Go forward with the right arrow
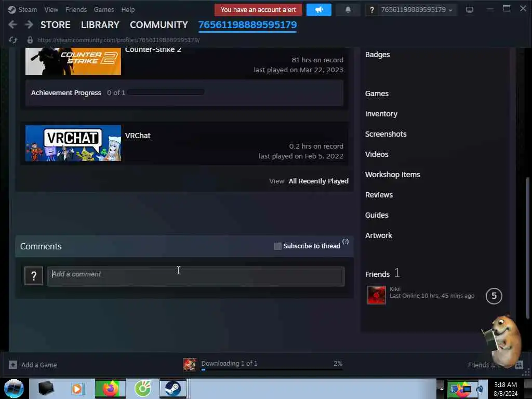532x399 pixels. (x=29, y=24)
